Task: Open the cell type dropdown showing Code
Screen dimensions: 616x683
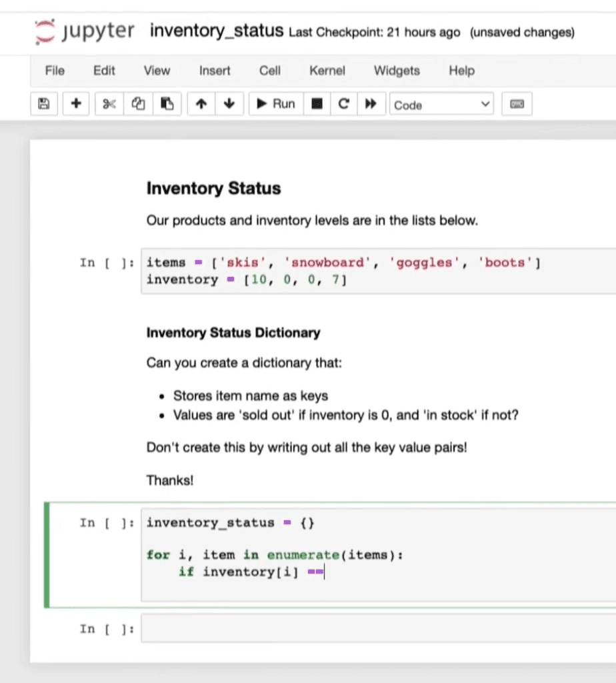Action: (x=441, y=104)
